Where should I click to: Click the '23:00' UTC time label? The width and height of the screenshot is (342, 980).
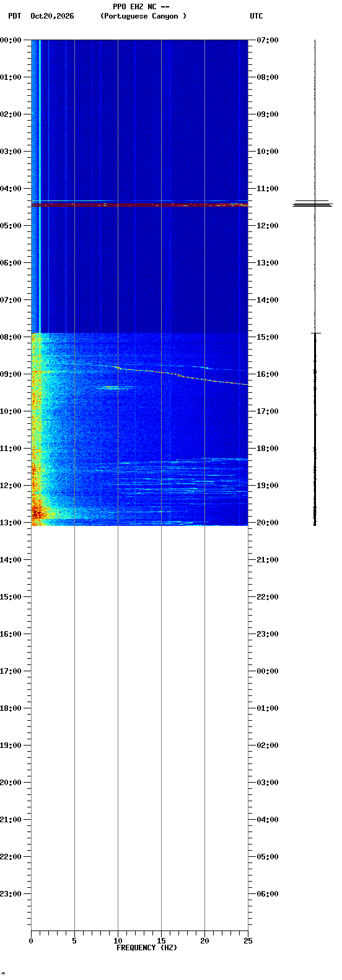coord(268,634)
